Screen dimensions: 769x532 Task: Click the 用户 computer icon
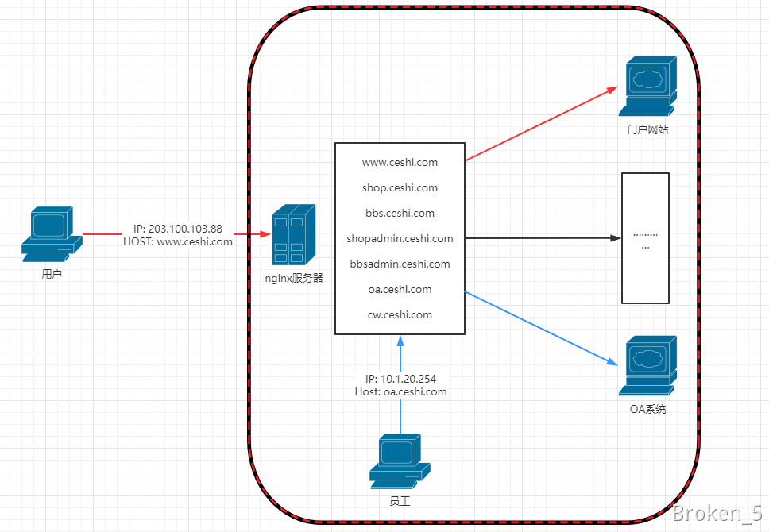point(52,233)
